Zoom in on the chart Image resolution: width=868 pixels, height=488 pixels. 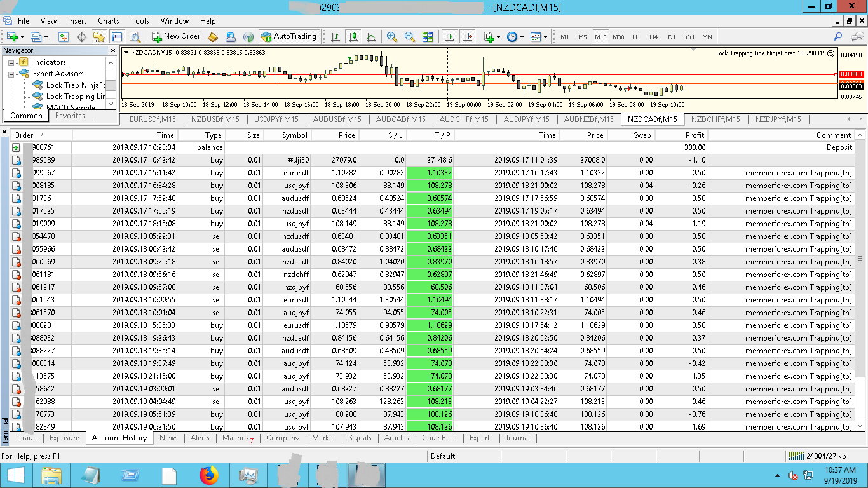coord(392,37)
